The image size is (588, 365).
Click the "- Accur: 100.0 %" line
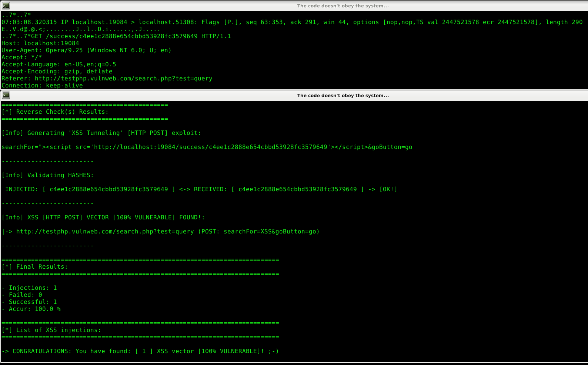pyautogui.click(x=31, y=309)
